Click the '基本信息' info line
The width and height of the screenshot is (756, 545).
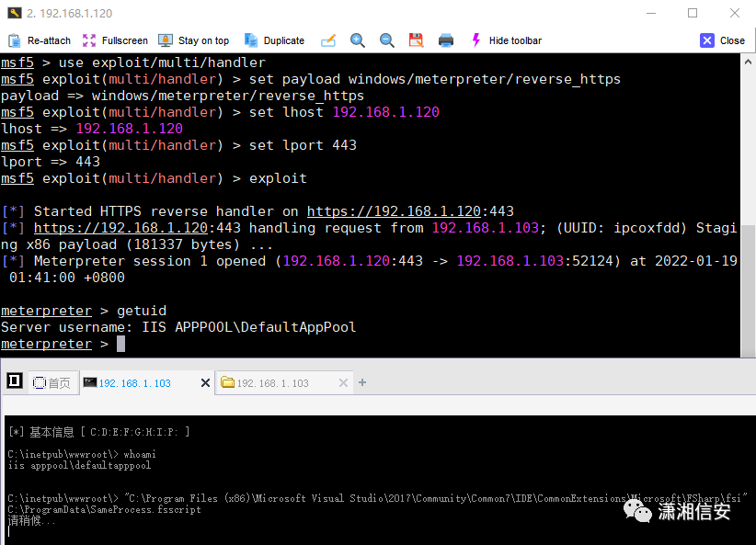(x=98, y=432)
